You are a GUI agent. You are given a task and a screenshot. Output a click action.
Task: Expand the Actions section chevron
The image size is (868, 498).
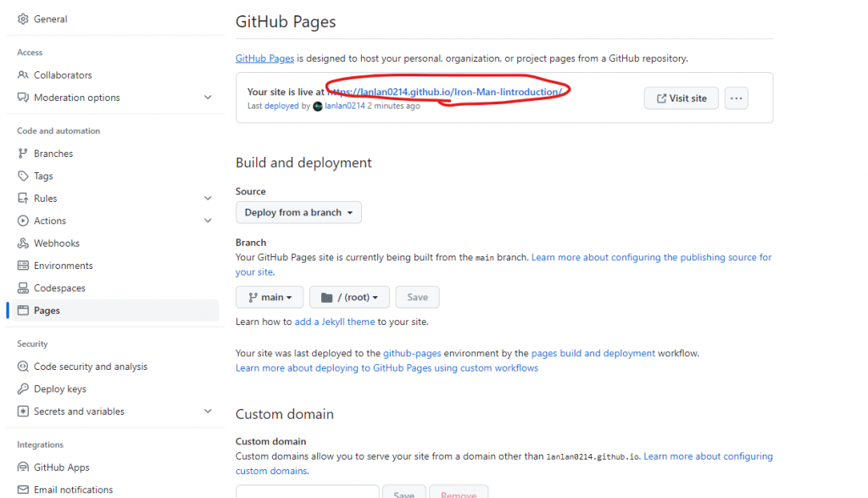point(208,221)
